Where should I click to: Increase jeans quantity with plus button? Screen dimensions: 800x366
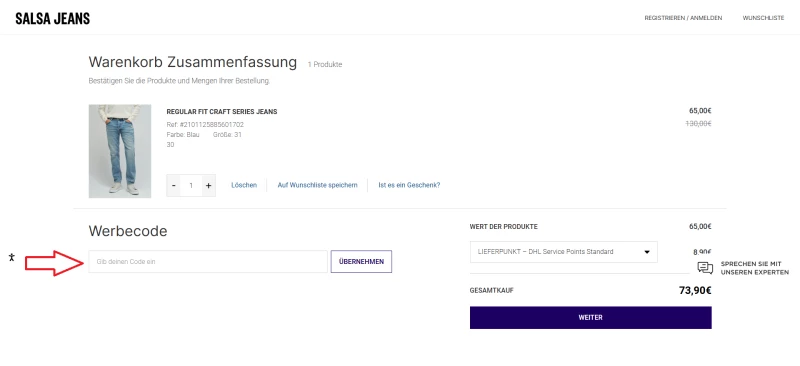pos(208,186)
